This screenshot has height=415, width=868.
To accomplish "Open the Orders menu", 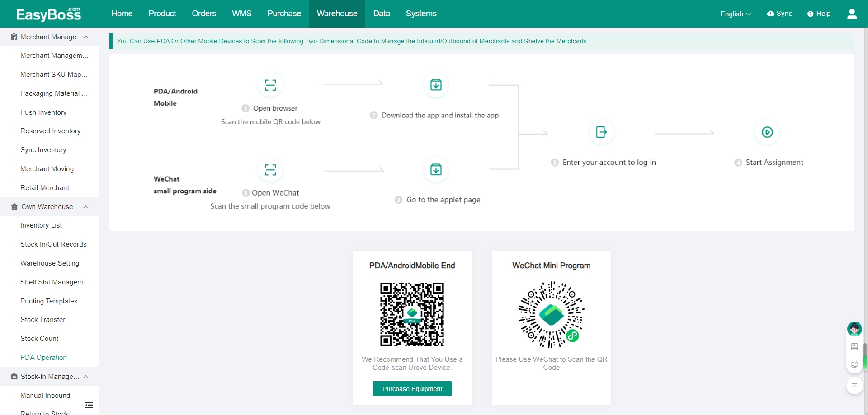I will [x=204, y=14].
